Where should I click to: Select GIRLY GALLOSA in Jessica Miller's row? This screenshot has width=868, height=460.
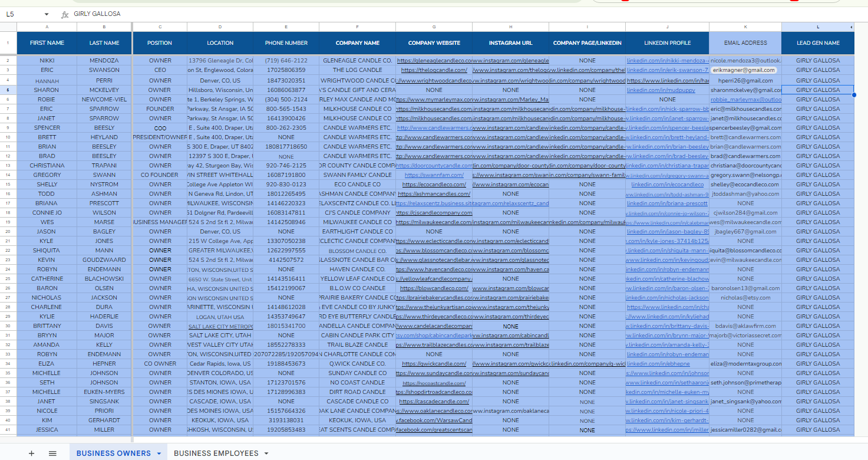point(818,430)
